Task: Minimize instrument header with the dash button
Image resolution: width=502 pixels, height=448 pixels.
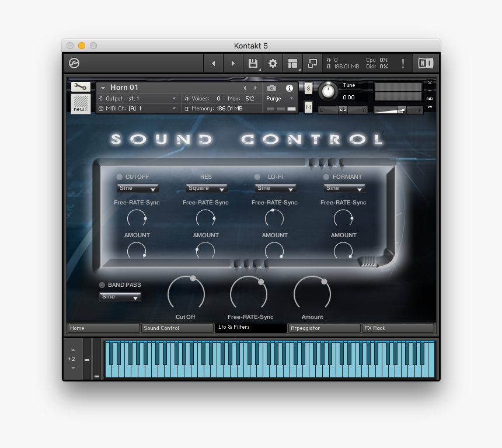Action: coord(430,91)
